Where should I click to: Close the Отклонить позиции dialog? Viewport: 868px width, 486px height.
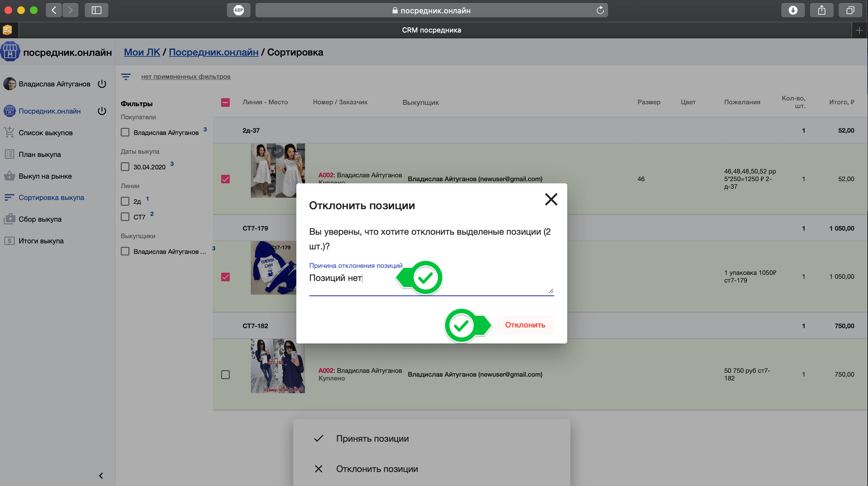pyautogui.click(x=551, y=199)
